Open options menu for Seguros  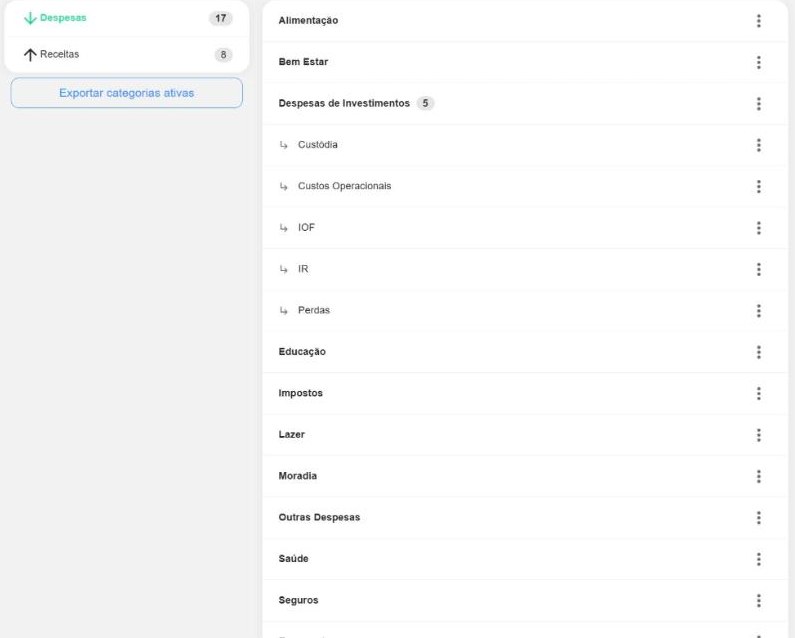758,601
